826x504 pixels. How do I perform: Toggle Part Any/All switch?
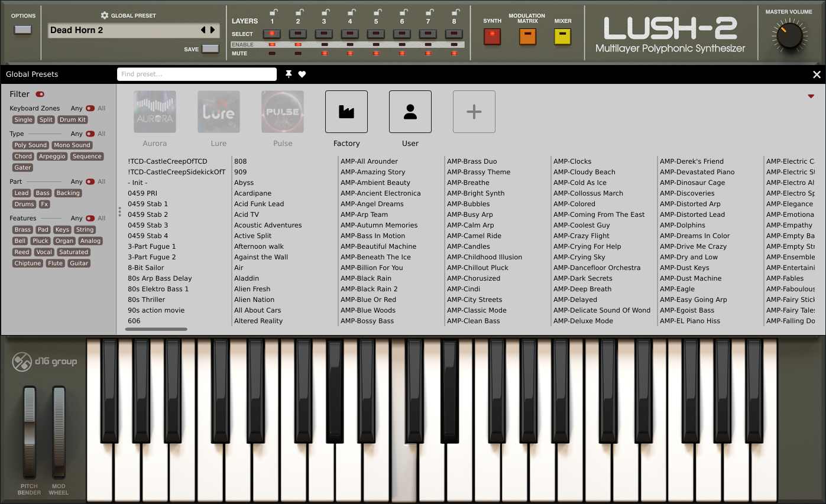[90, 181]
